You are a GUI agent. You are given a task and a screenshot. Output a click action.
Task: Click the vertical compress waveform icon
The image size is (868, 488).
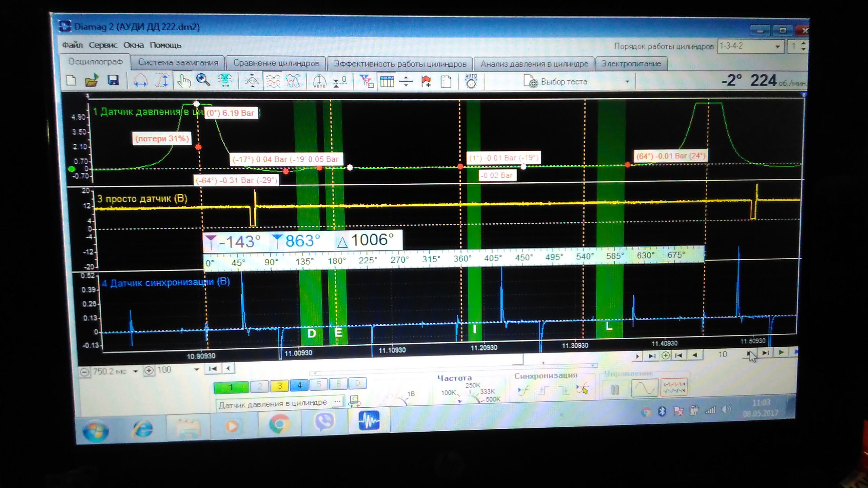coord(252,81)
